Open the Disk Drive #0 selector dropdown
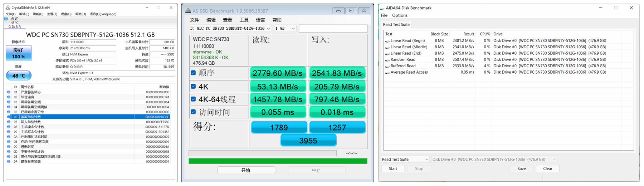The height and width of the screenshot is (186, 644). tap(494, 160)
